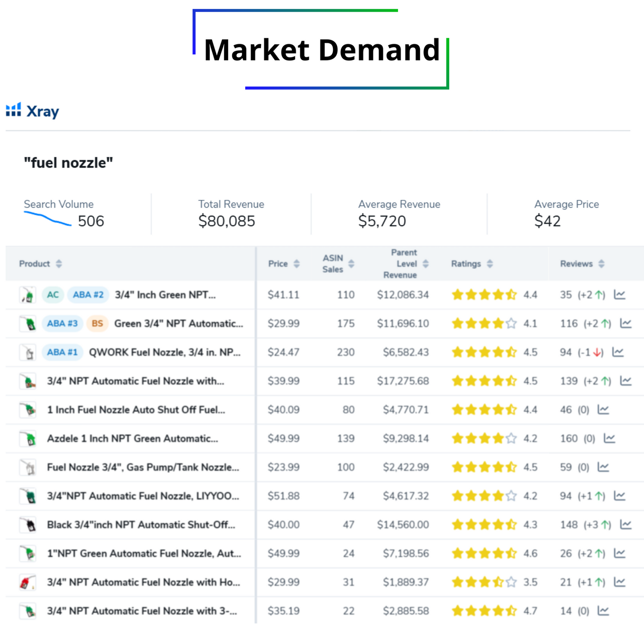Click the ABA #3 badge
Screen dimensions: 644x644
pos(62,324)
